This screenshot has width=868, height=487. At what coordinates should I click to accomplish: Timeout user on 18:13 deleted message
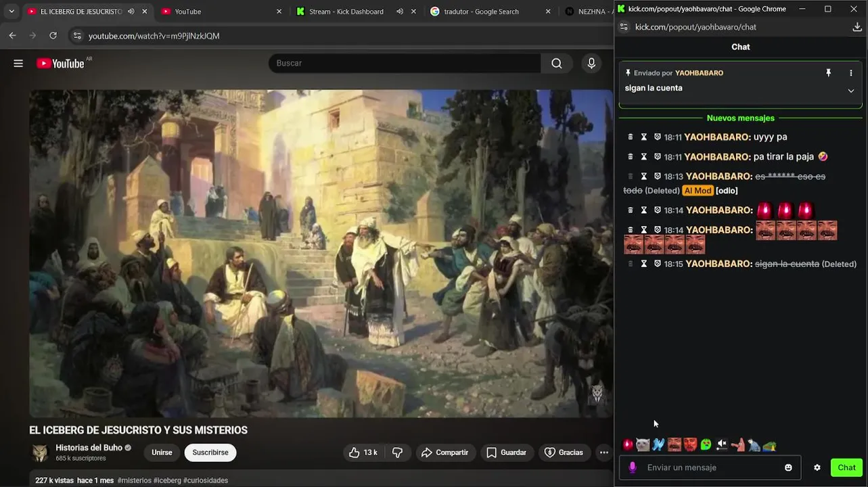click(644, 176)
